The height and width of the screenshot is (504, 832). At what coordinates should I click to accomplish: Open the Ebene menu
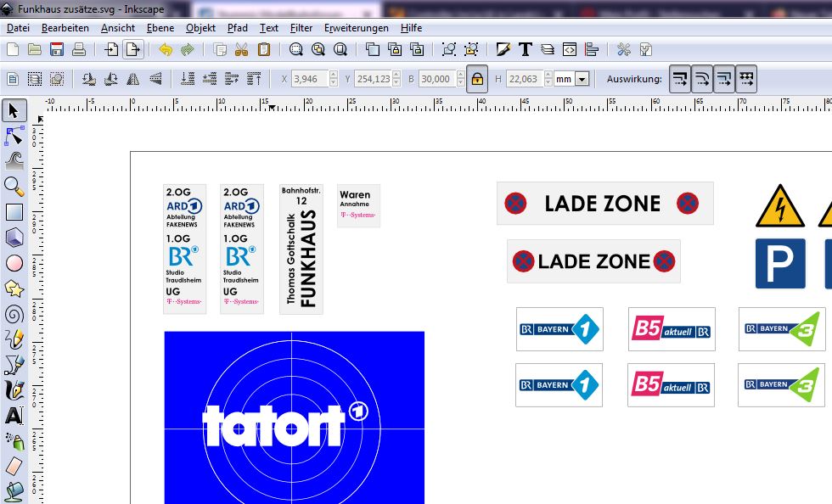click(160, 28)
